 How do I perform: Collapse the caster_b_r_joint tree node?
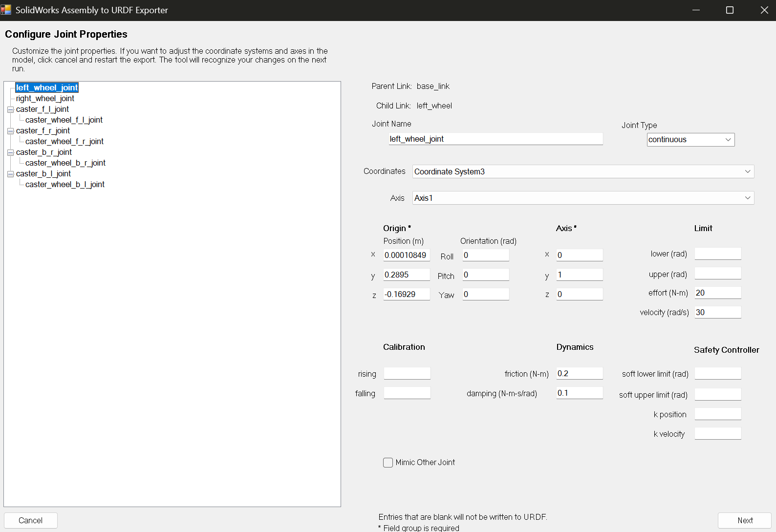click(10, 152)
